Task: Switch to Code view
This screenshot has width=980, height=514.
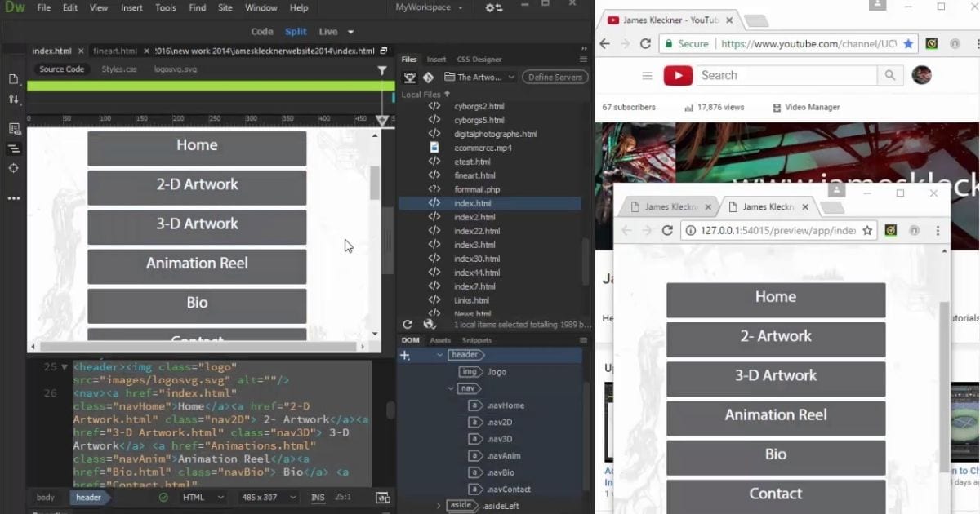Action: [262, 32]
